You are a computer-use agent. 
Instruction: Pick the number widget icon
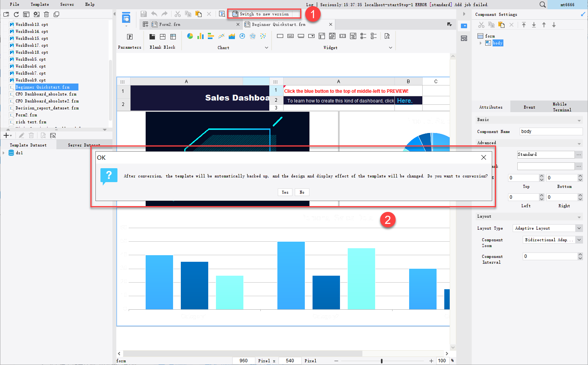[x=343, y=36]
